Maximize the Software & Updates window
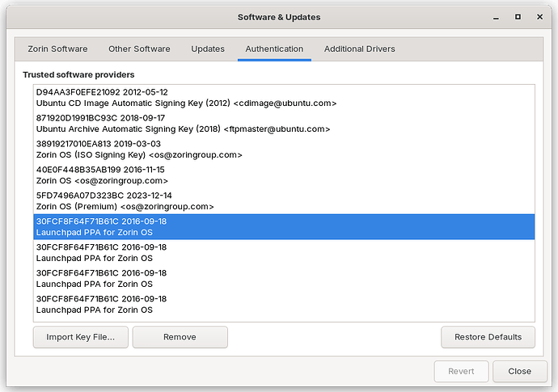 (518, 17)
